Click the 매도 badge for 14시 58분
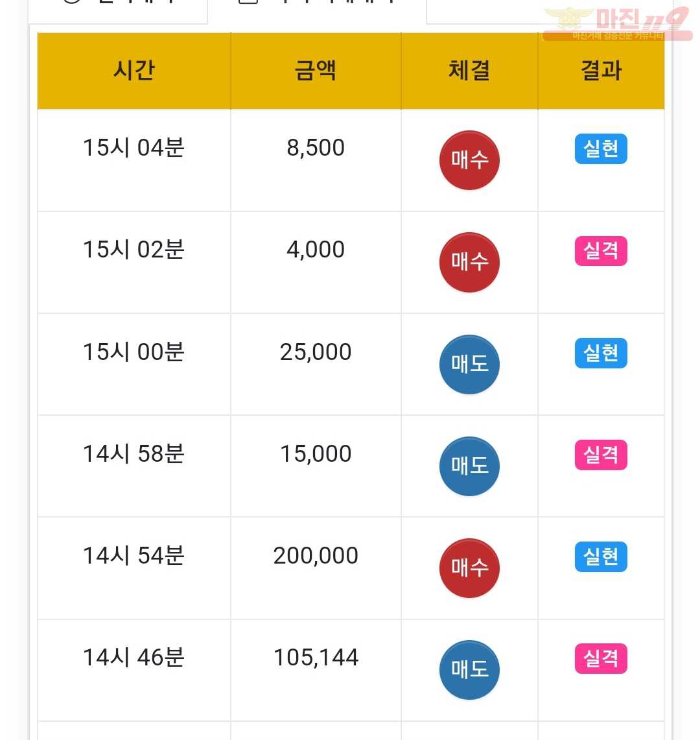700x740 pixels. (x=469, y=466)
